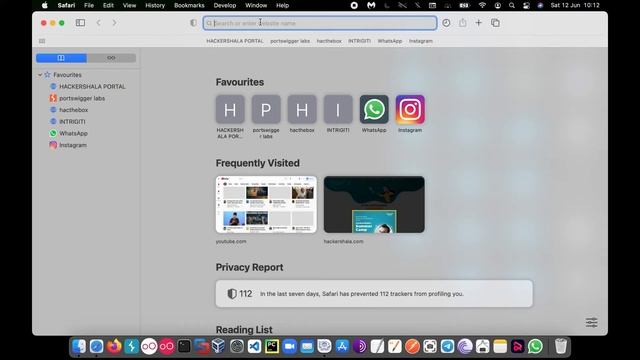The height and width of the screenshot is (360, 640).
Task: Open the Develop menu
Action: 224,5
